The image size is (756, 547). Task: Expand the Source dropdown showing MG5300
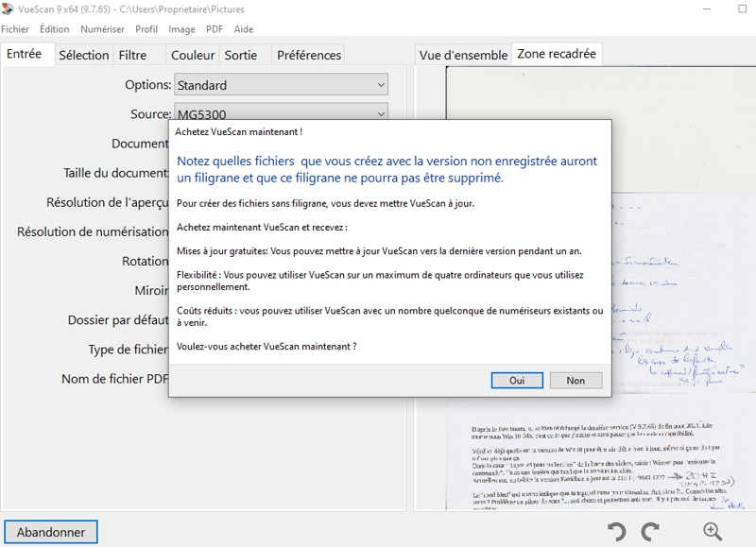click(x=281, y=111)
